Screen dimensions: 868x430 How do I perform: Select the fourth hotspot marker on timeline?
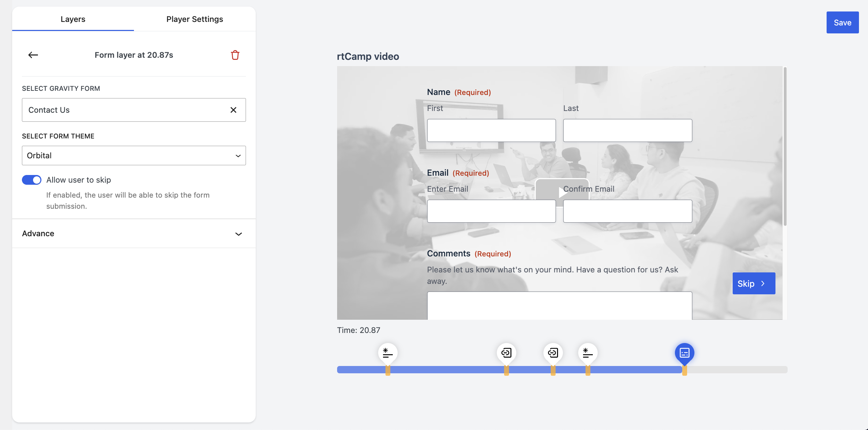point(588,353)
